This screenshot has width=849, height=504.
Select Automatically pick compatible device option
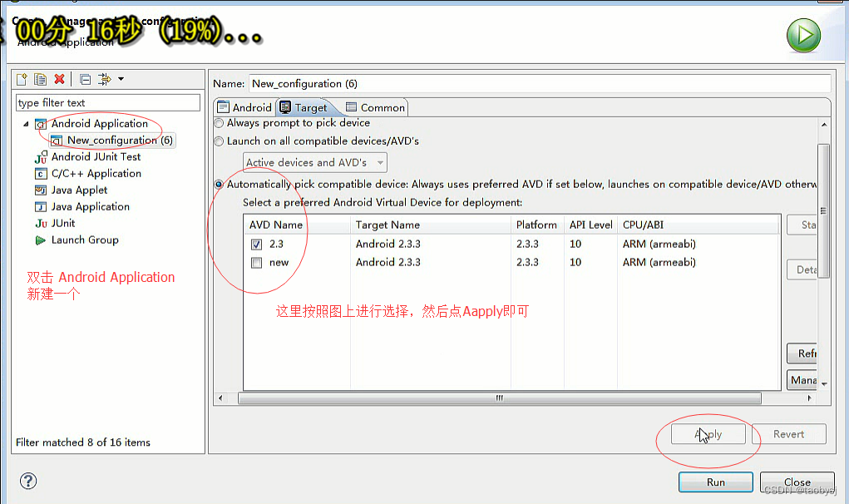click(219, 184)
